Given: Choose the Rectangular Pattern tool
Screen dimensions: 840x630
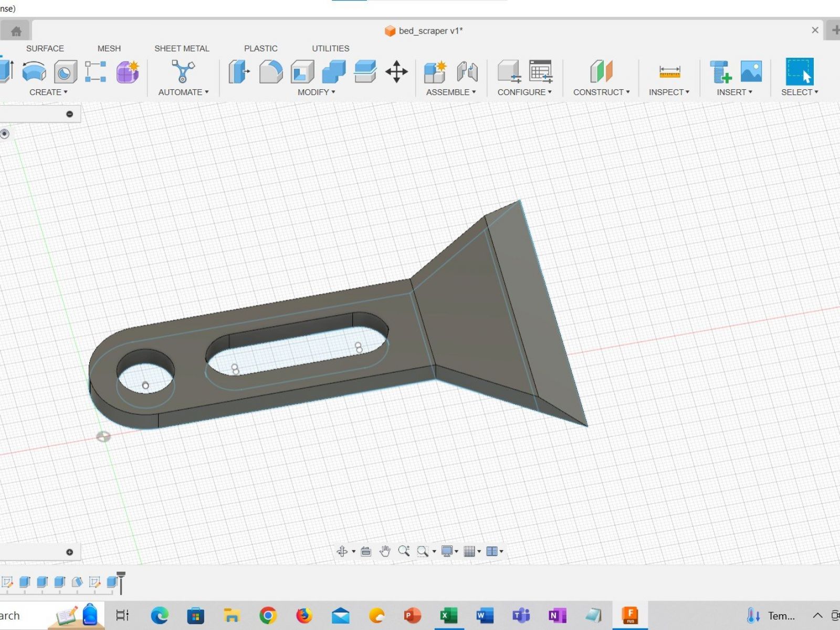Looking at the screenshot, I should coord(96,72).
